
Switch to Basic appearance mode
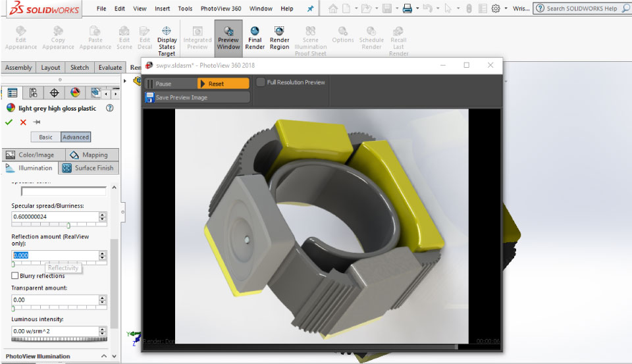(45, 137)
